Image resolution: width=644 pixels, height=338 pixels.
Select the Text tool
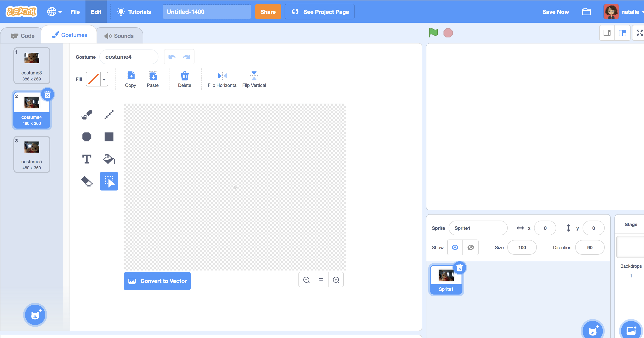pyautogui.click(x=87, y=159)
